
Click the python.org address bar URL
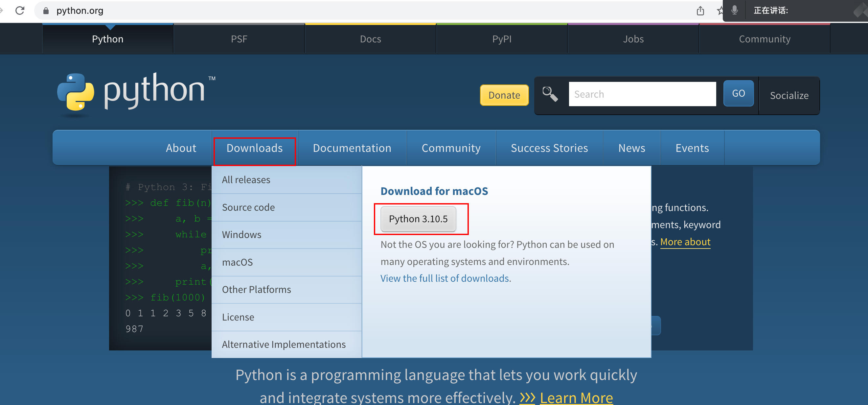(80, 11)
